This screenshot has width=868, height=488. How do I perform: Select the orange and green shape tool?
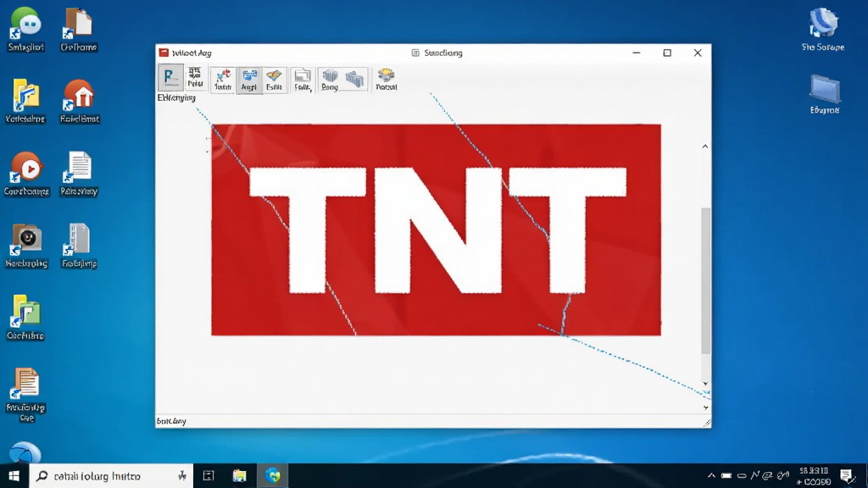point(274,80)
